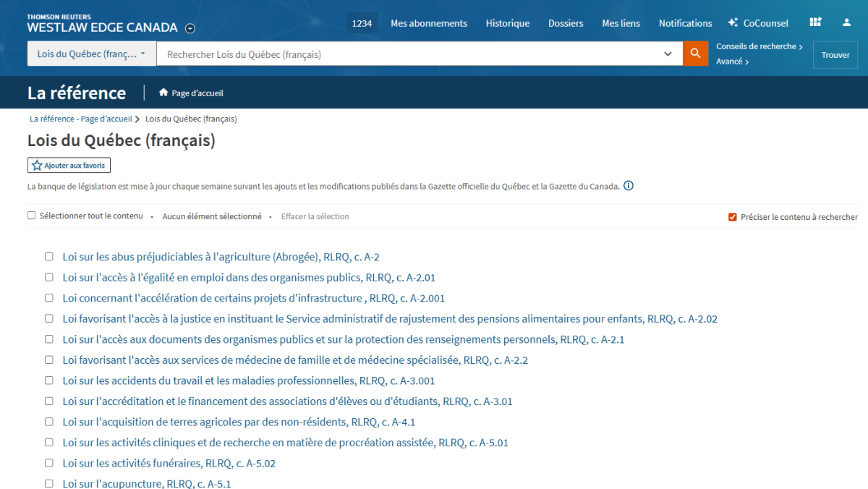Click the orange search magnifier button
Image resolution: width=868 pixels, height=489 pixels.
(695, 54)
